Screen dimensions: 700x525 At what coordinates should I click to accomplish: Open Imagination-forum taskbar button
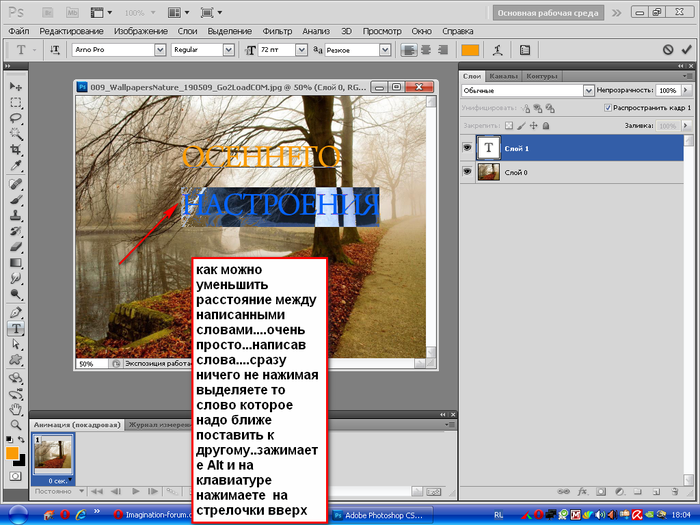(x=151, y=515)
